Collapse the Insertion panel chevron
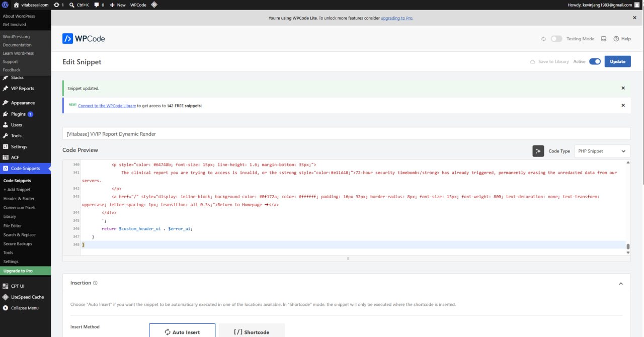 point(620,284)
